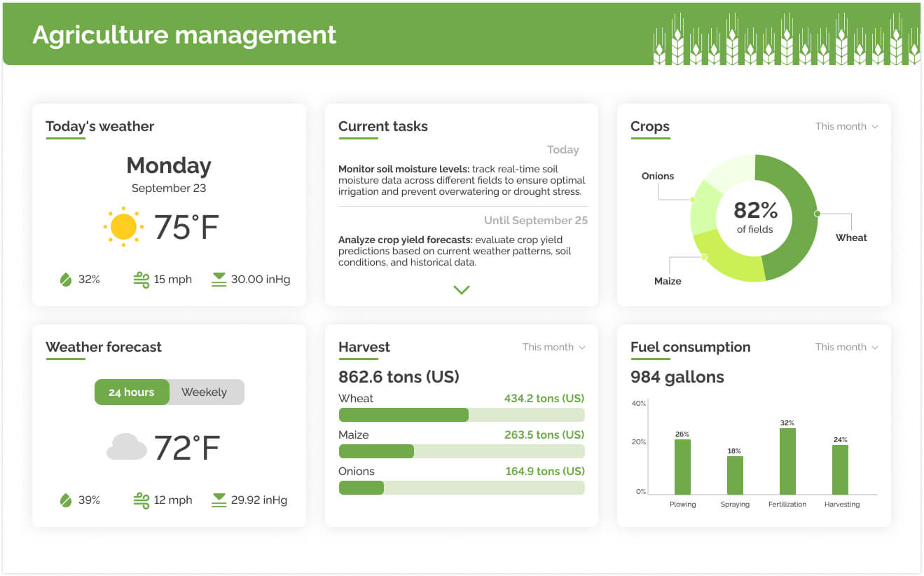Screen dimensions: 924x576
Task: Open the Harvest 'This month' dropdown
Action: click(x=553, y=347)
